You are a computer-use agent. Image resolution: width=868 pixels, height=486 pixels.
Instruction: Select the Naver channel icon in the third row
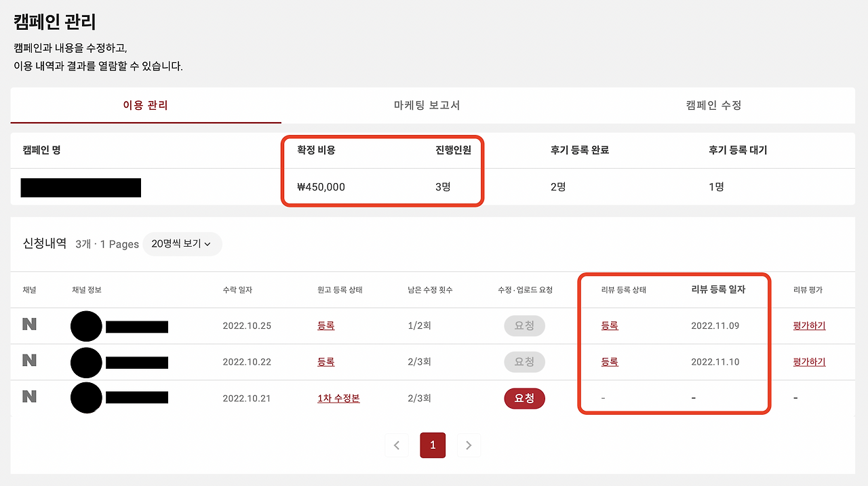click(28, 398)
